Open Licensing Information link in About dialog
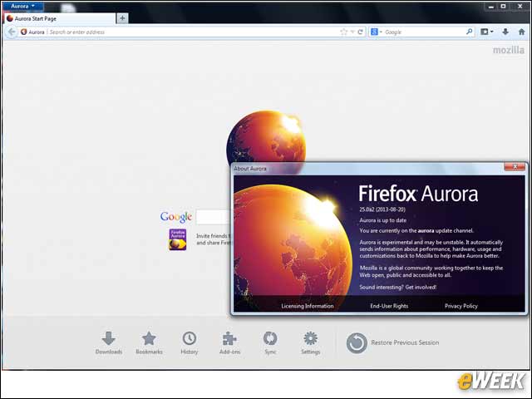Image resolution: width=532 pixels, height=399 pixels. 308,306
